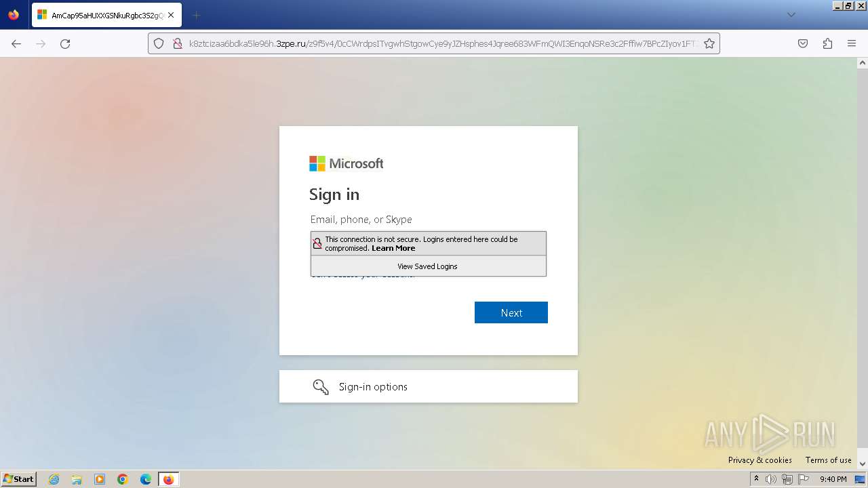The height and width of the screenshot is (488, 868).
Task: Launch Internet Explorer from taskbar
Action: [x=54, y=479]
